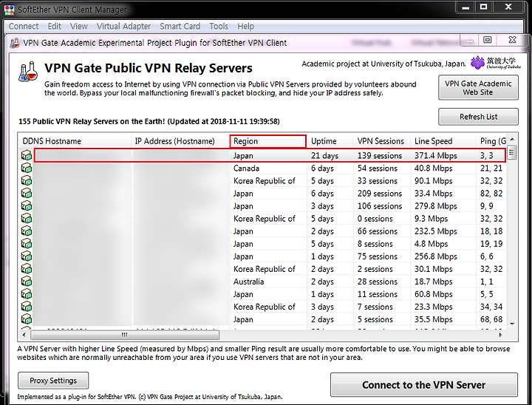This screenshot has height=405, width=532.
Task: Select row with 256.8 Mbps speed
Action: pyautogui.click(x=263, y=256)
